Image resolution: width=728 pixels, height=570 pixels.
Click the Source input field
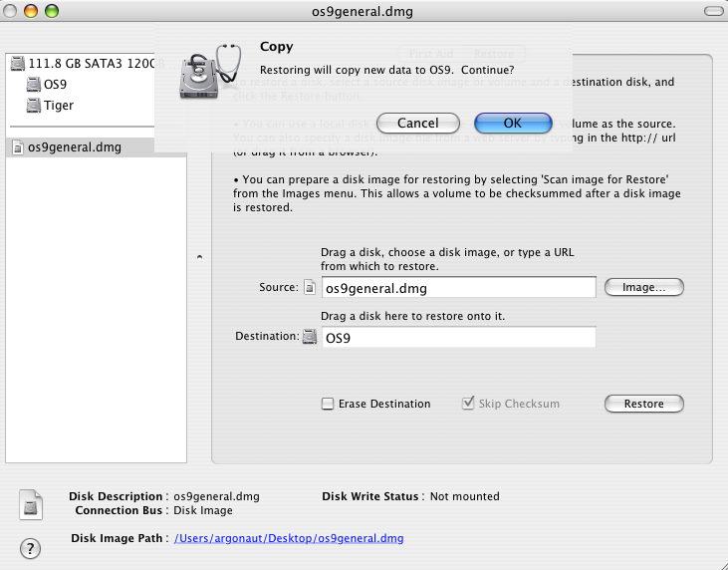(459, 288)
